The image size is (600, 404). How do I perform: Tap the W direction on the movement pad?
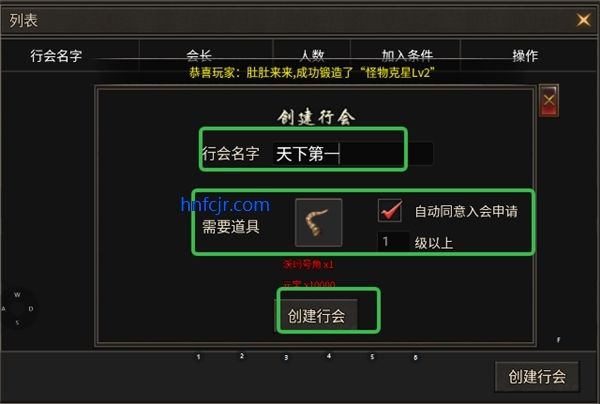(17, 295)
